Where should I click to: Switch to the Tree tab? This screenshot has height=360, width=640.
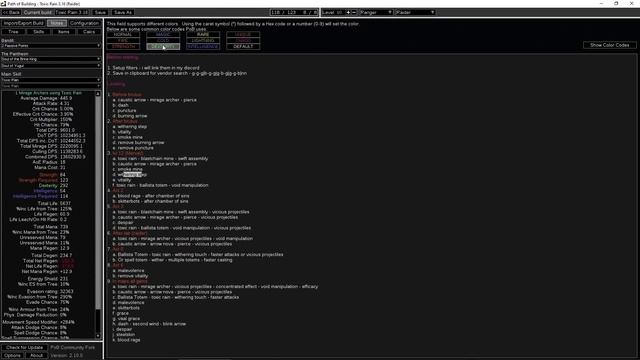pos(13,31)
